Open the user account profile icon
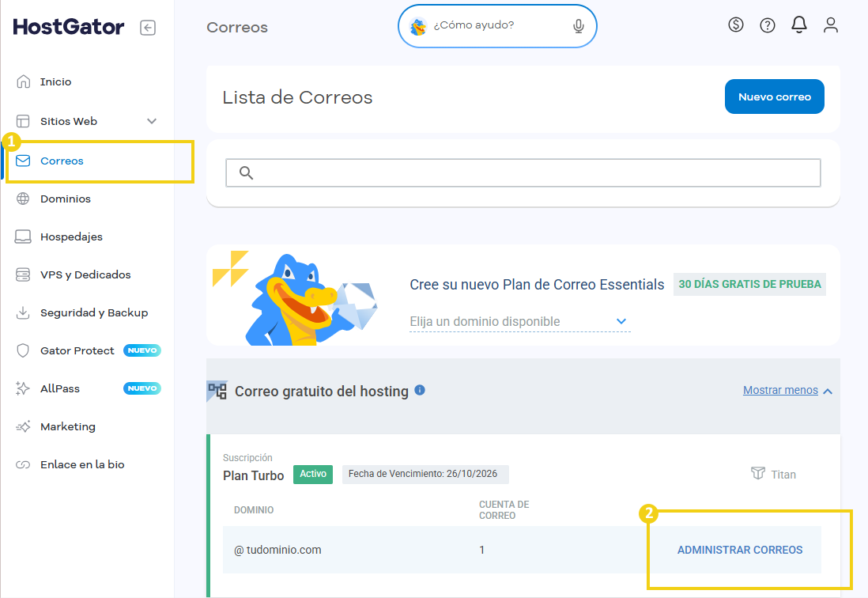This screenshot has width=868, height=598. [x=830, y=25]
